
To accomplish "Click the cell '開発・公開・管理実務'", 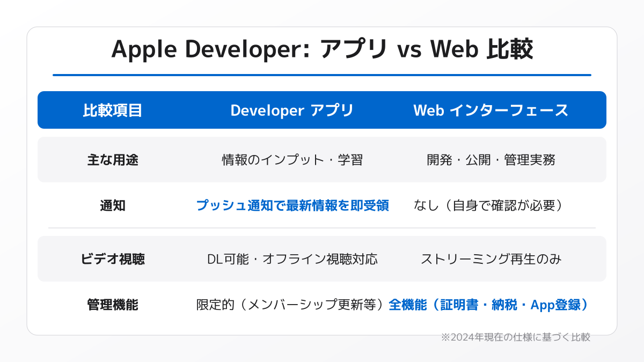I will (491, 160).
